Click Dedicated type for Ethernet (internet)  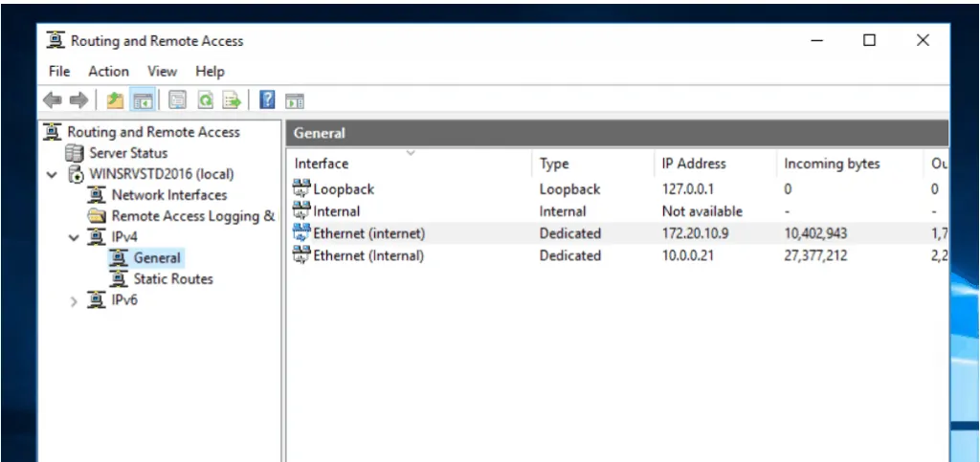570,233
